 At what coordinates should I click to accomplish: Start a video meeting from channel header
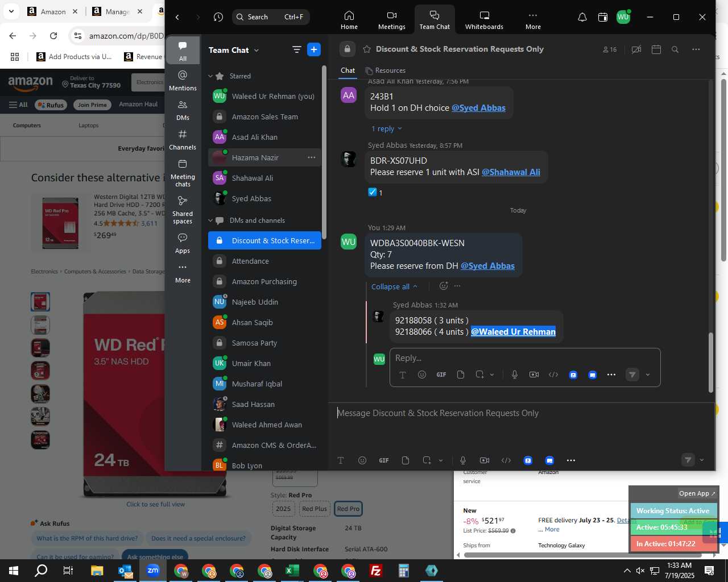(636, 49)
